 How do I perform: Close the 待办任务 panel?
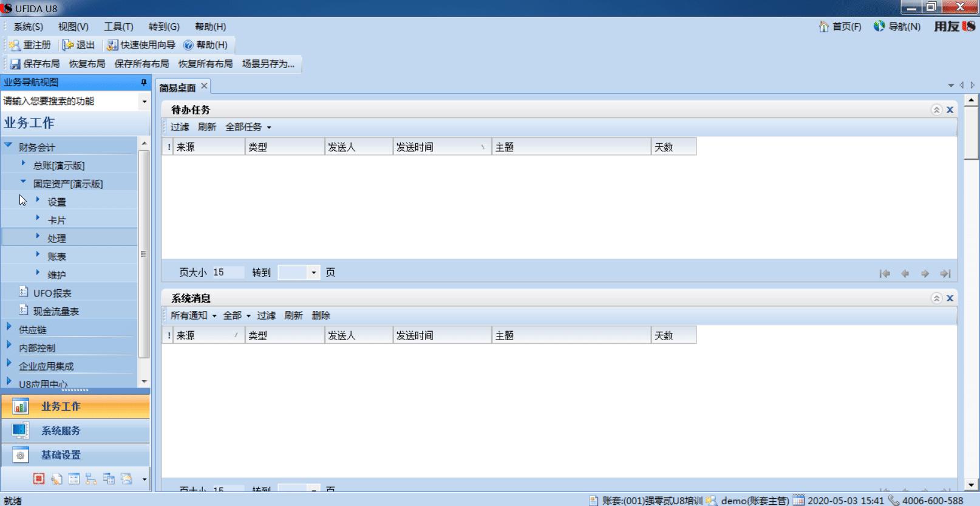point(950,110)
